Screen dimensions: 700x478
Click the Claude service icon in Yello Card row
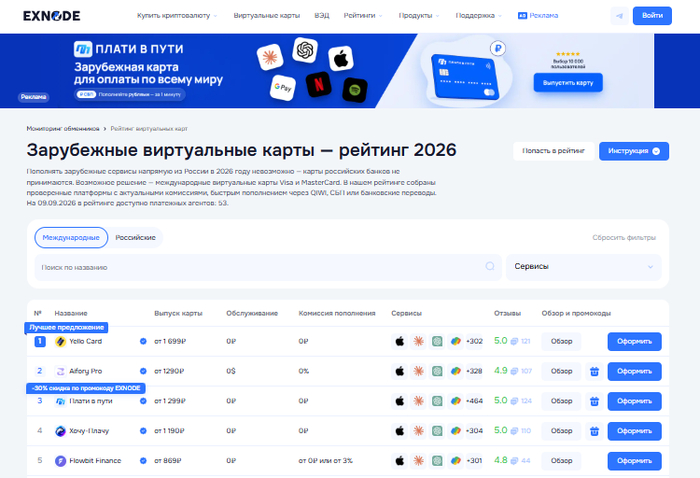(x=418, y=341)
